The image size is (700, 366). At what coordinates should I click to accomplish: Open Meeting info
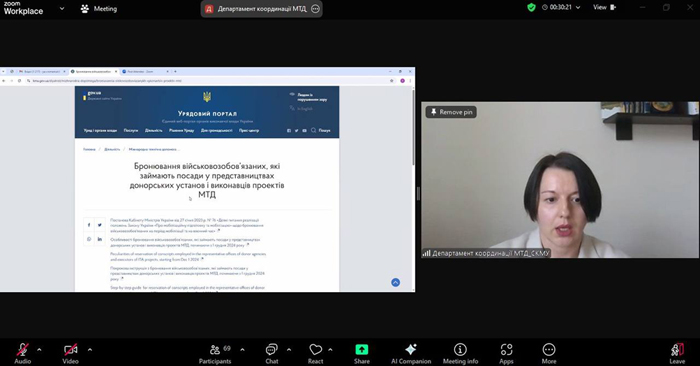point(460,354)
